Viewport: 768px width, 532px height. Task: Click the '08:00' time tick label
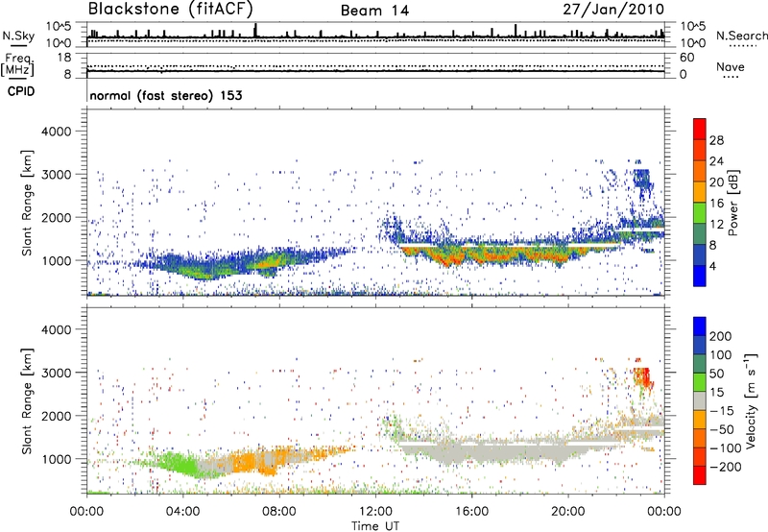279,512
